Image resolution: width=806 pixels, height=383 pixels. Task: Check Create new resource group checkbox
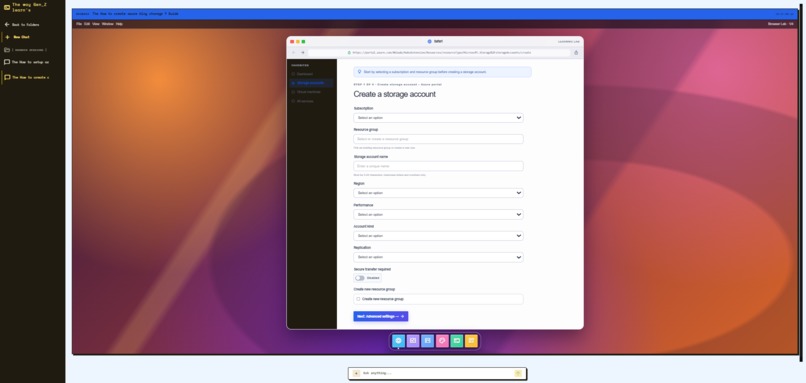coord(358,299)
